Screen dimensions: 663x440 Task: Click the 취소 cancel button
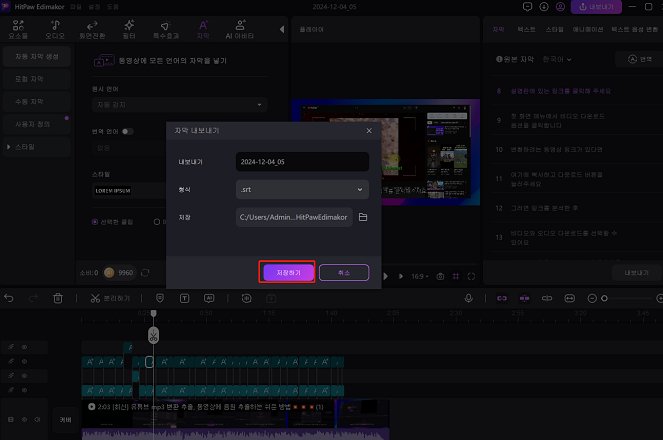click(x=344, y=272)
